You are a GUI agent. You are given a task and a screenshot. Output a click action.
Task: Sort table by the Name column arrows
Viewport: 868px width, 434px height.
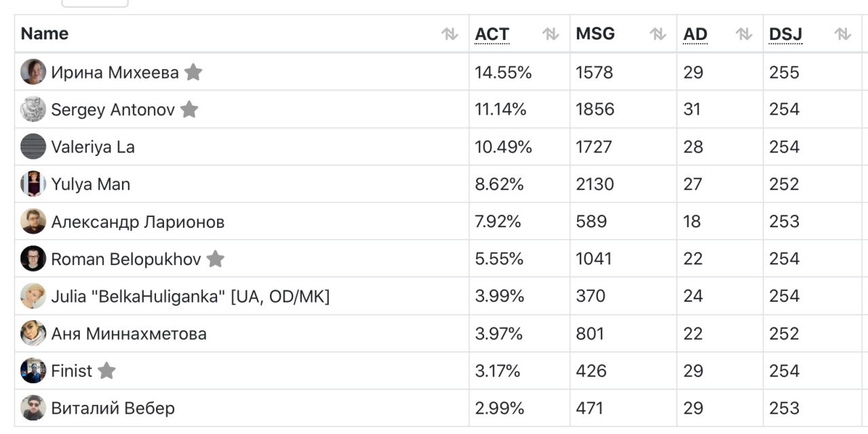[x=450, y=34]
